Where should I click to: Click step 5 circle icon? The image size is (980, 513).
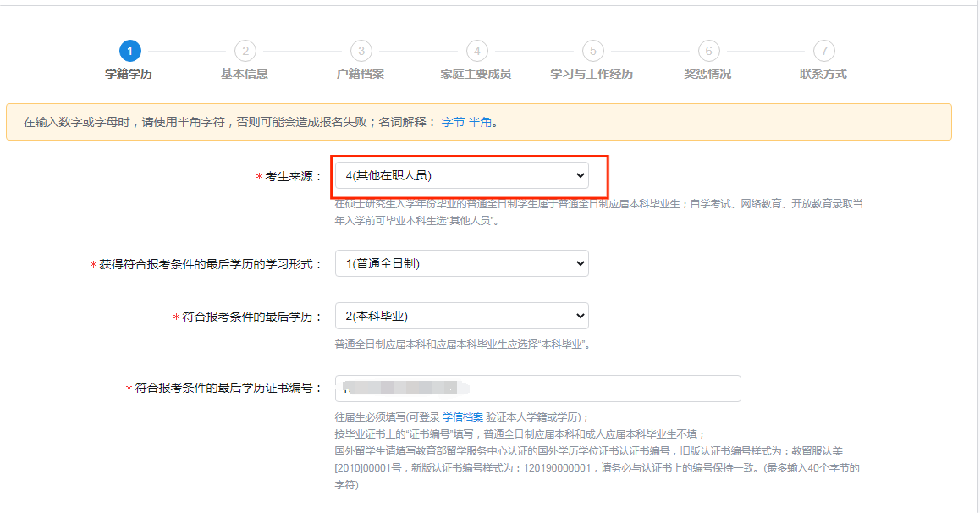pyautogui.click(x=592, y=51)
